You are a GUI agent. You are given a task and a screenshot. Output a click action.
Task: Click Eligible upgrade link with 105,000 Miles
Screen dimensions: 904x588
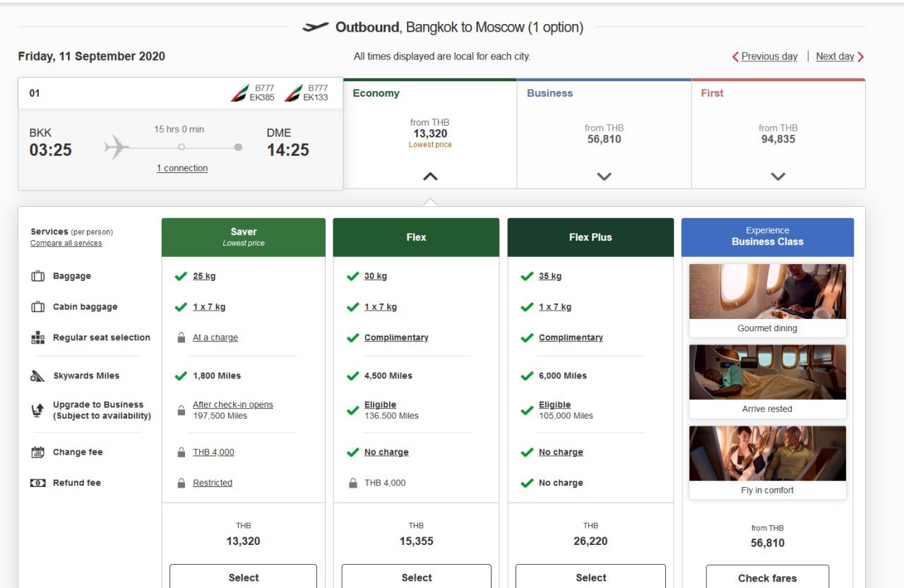coord(554,404)
